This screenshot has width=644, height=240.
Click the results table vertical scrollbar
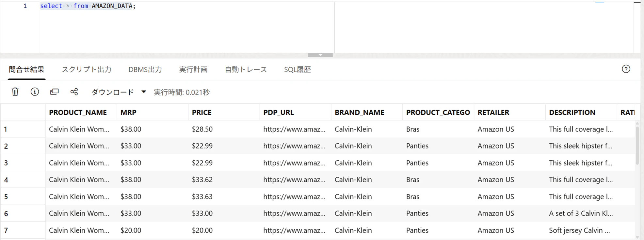coord(637,146)
